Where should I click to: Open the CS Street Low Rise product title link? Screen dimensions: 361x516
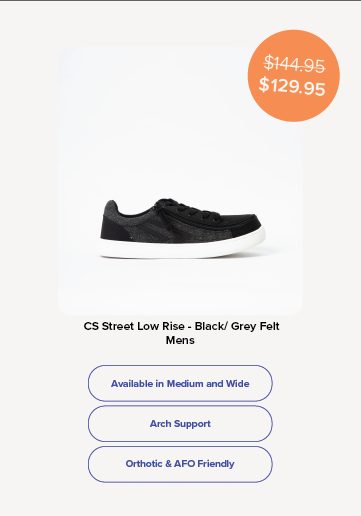pos(181,326)
